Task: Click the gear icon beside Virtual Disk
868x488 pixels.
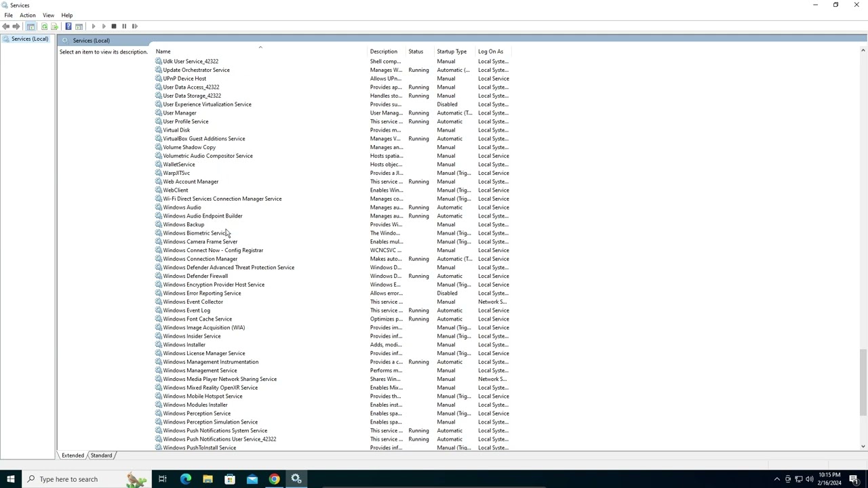Action: click(x=159, y=130)
